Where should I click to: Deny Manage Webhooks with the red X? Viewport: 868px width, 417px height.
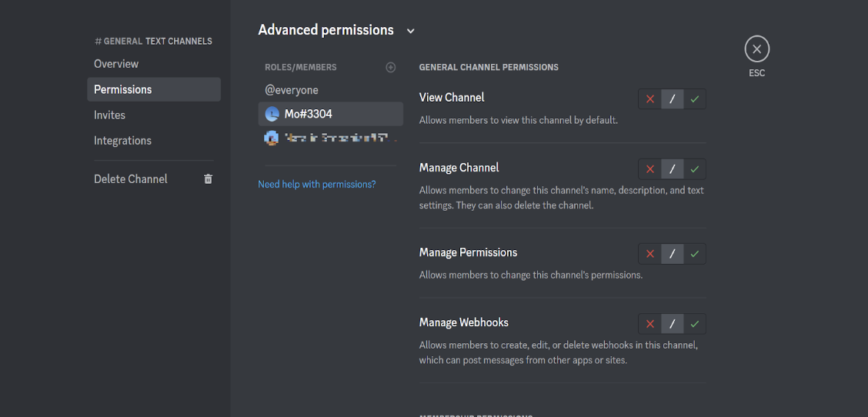tap(650, 324)
